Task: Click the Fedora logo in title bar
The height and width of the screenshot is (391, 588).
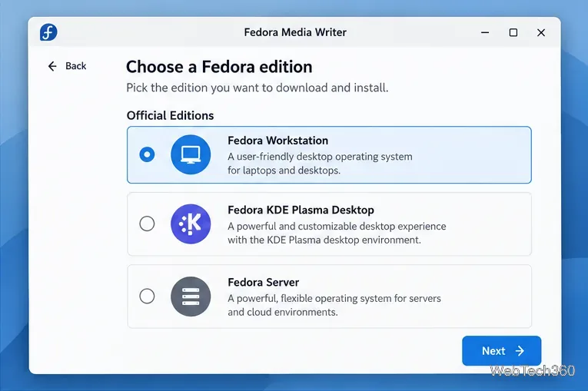Action: point(48,32)
